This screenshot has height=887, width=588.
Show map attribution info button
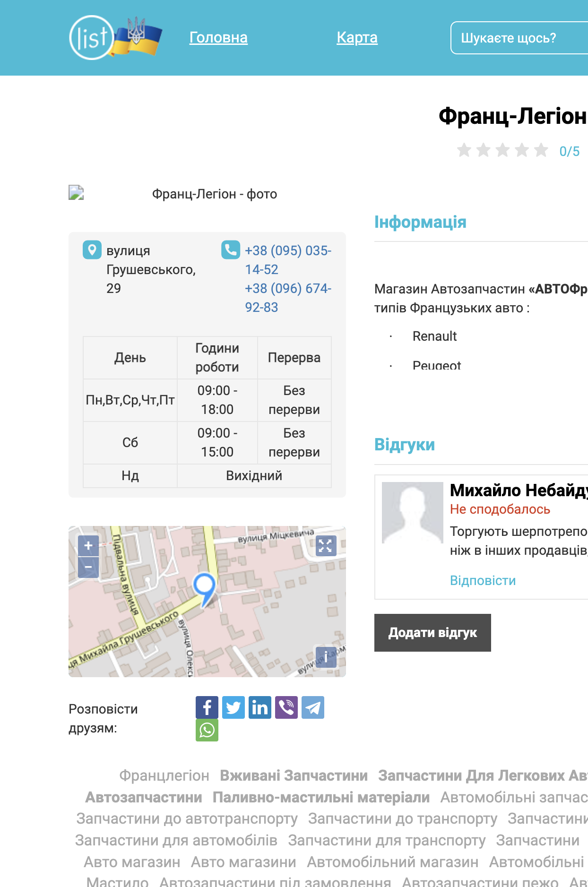[x=326, y=657]
